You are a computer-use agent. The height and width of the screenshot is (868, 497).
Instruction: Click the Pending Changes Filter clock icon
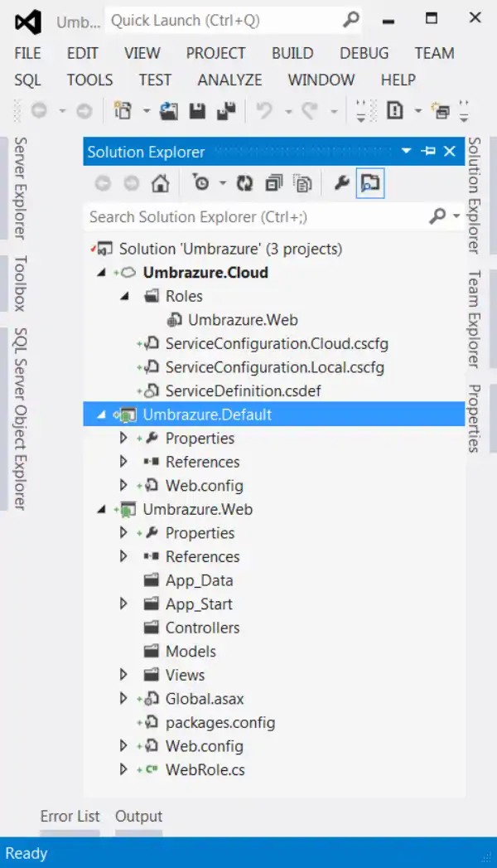tap(200, 182)
